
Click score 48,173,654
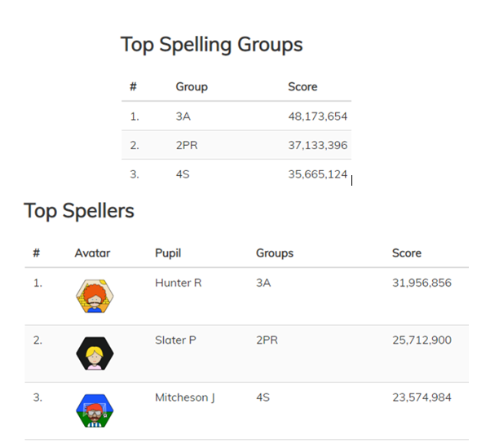click(318, 116)
